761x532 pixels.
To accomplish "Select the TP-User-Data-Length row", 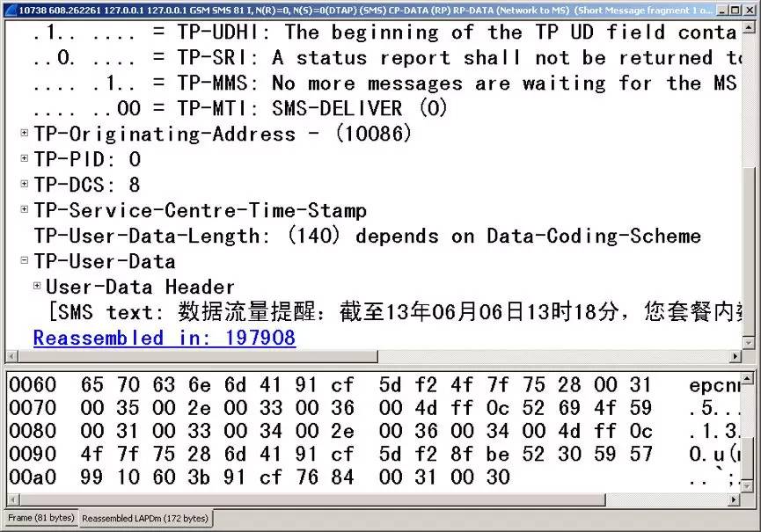I will 367,236.
